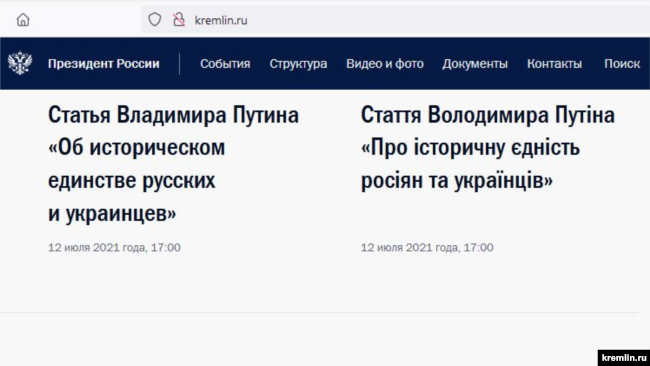Screen dimensions: 650x366
Task: Click the date under the Ukrainian article
Action: tap(427, 247)
